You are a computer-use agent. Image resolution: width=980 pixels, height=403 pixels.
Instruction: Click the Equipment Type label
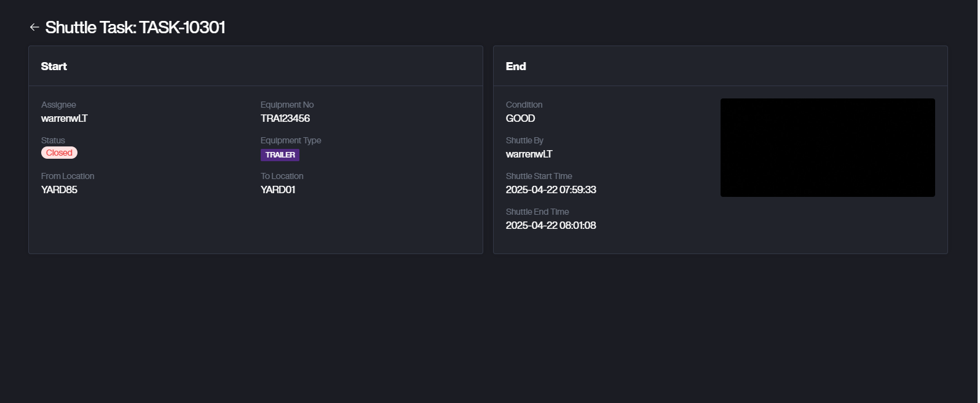[x=291, y=140]
